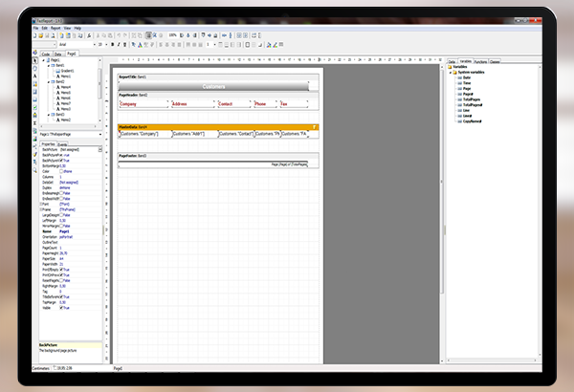The width and height of the screenshot is (574, 392).
Task: Click the Bold formatting icon
Action: click(x=113, y=44)
